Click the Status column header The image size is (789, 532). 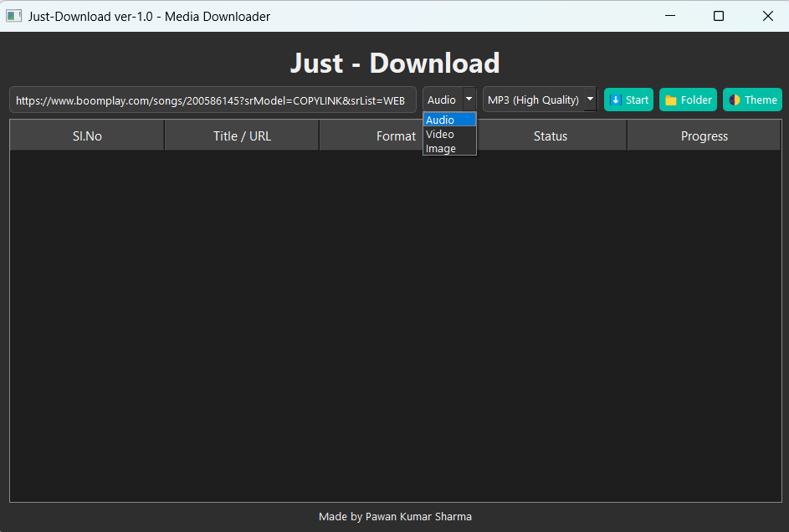(551, 136)
